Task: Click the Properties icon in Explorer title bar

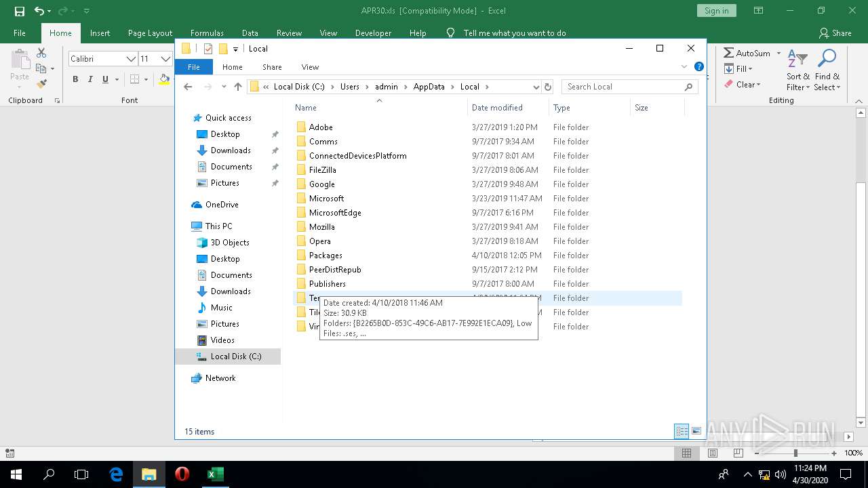Action: pyautogui.click(x=208, y=49)
